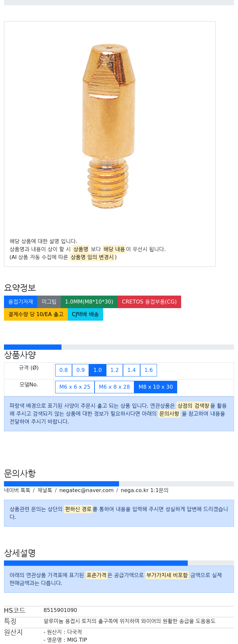The width and height of the screenshot is (238, 644).
Task: Choose model M6 x 6 x 25
Action: [75, 387]
